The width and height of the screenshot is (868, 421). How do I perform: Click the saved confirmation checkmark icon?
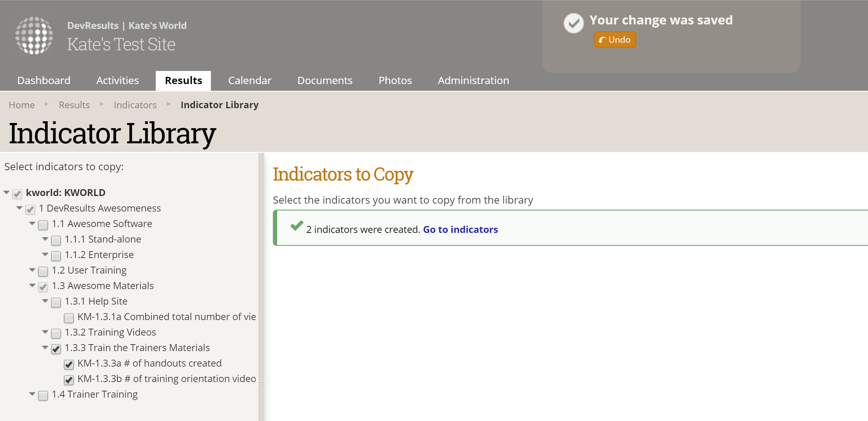[x=573, y=23]
